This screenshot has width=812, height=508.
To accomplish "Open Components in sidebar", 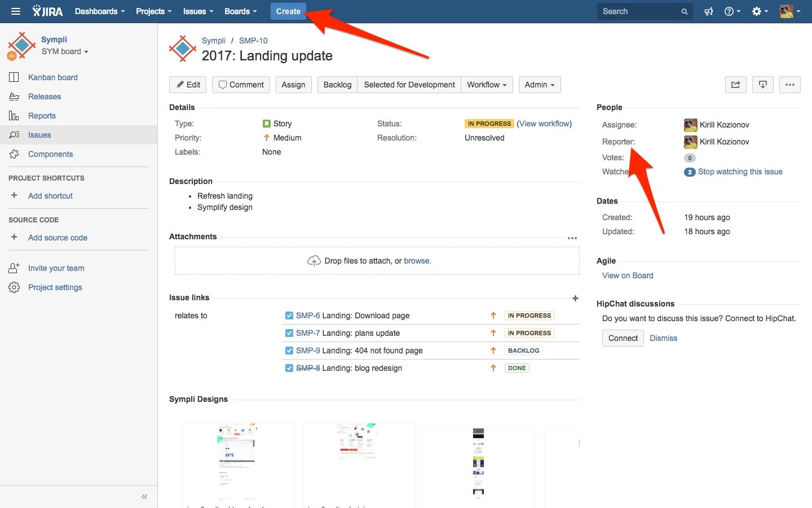I will 50,154.
